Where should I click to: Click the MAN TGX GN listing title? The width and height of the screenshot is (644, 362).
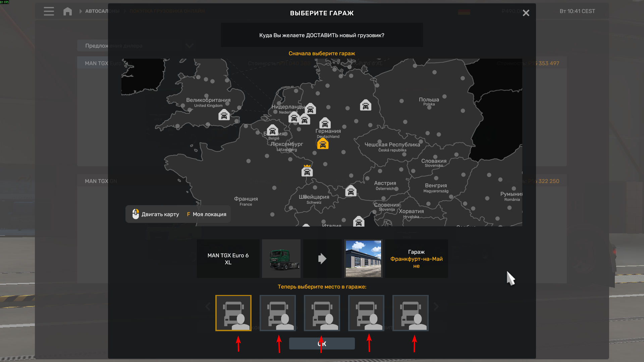point(101,181)
